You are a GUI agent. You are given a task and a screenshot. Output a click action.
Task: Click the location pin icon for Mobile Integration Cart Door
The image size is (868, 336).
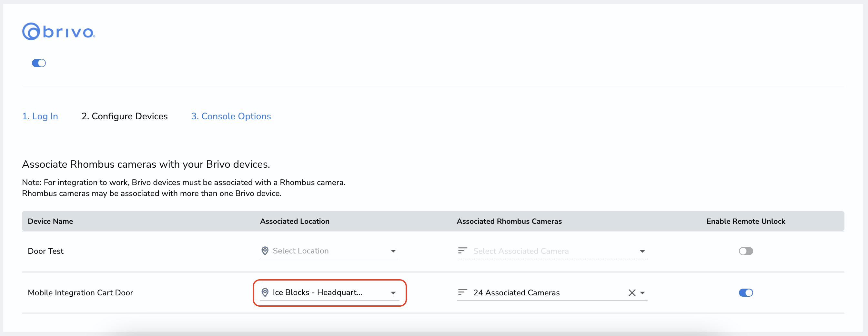(x=265, y=292)
